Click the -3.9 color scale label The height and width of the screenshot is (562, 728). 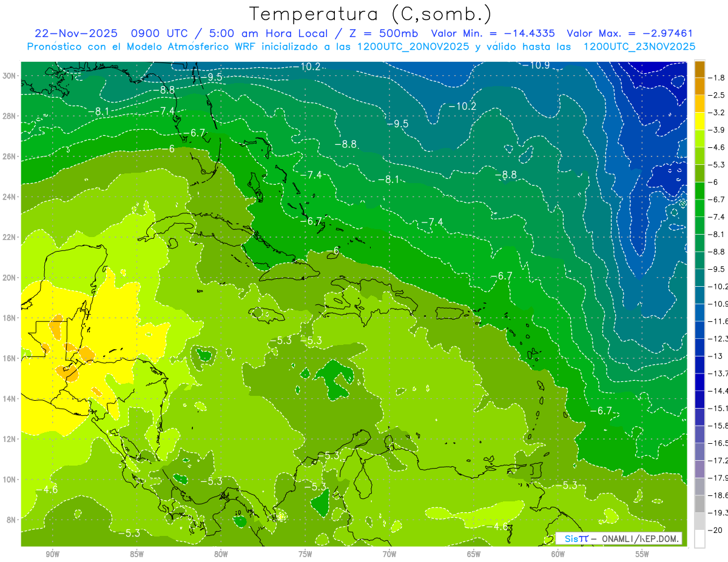716,130
